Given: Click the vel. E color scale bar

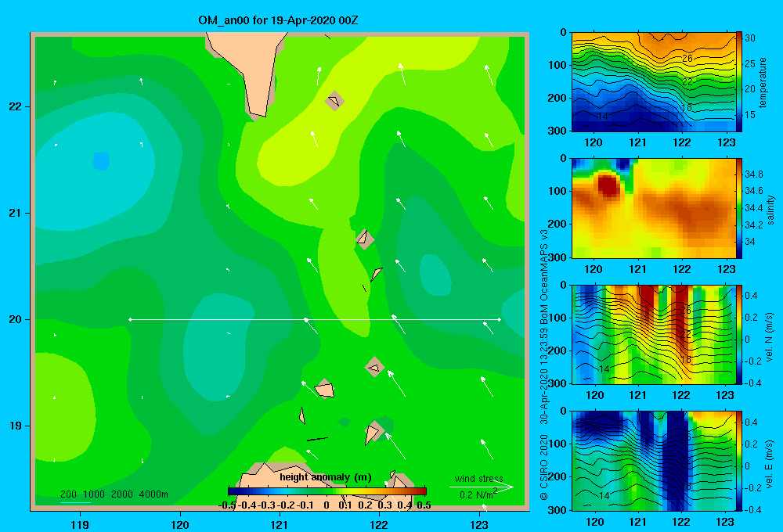Looking at the screenshot, I should coord(739,461).
